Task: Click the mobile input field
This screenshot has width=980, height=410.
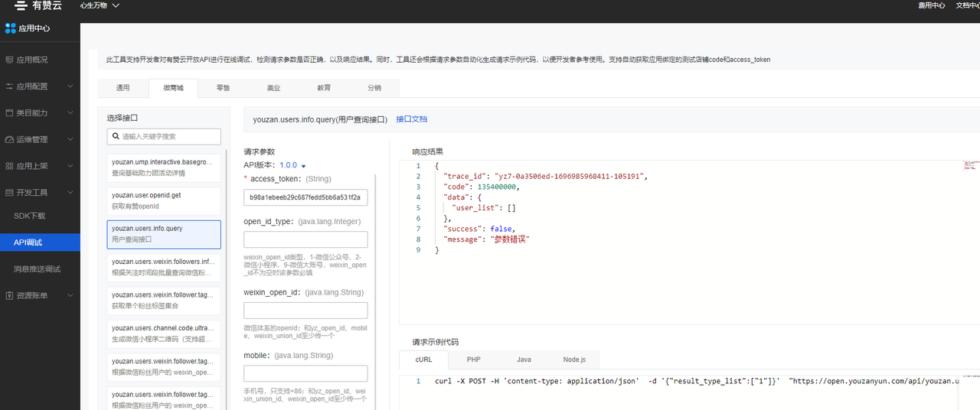Action: click(x=305, y=373)
